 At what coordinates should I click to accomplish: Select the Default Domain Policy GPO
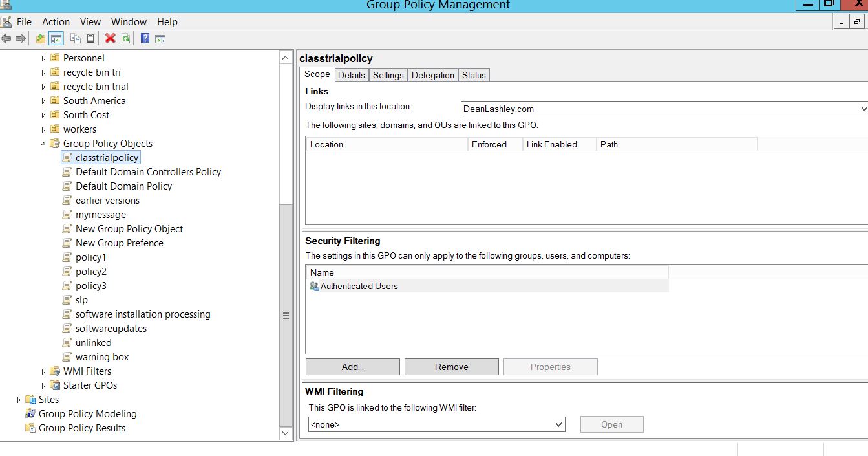[123, 186]
